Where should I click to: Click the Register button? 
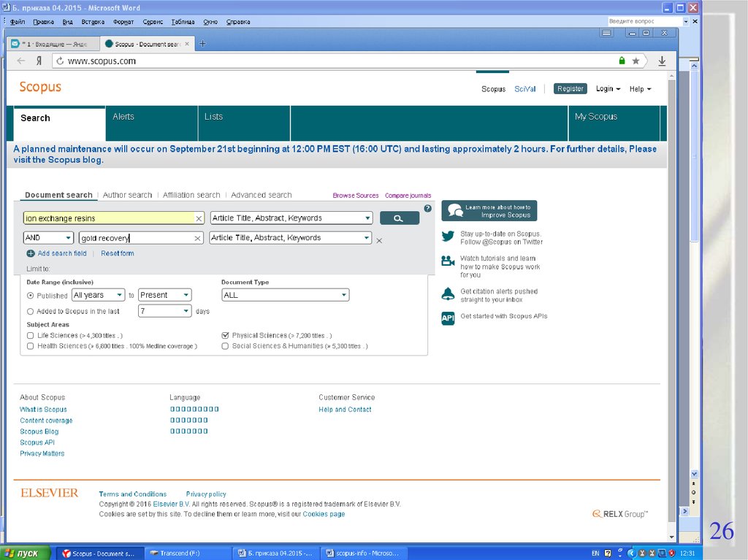(570, 89)
